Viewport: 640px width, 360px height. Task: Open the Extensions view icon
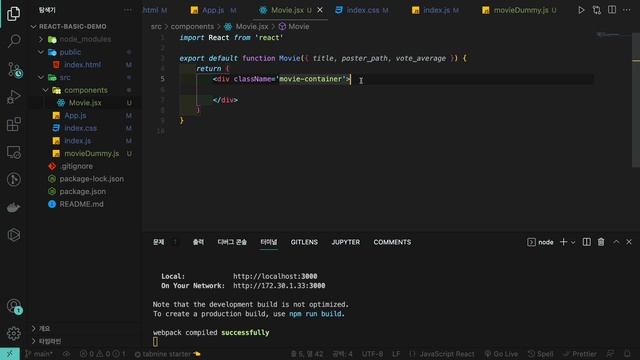13,124
